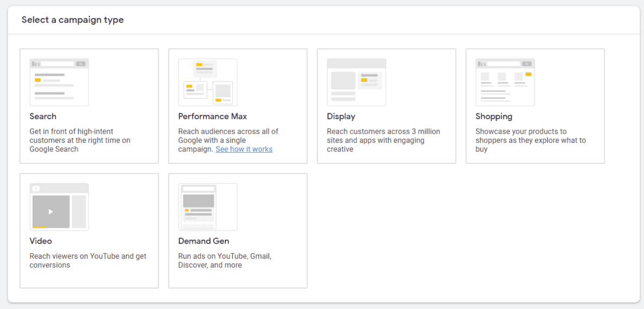Click the 'Select a campaign type' heading
This screenshot has height=309, width=644.
click(x=72, y=20)
